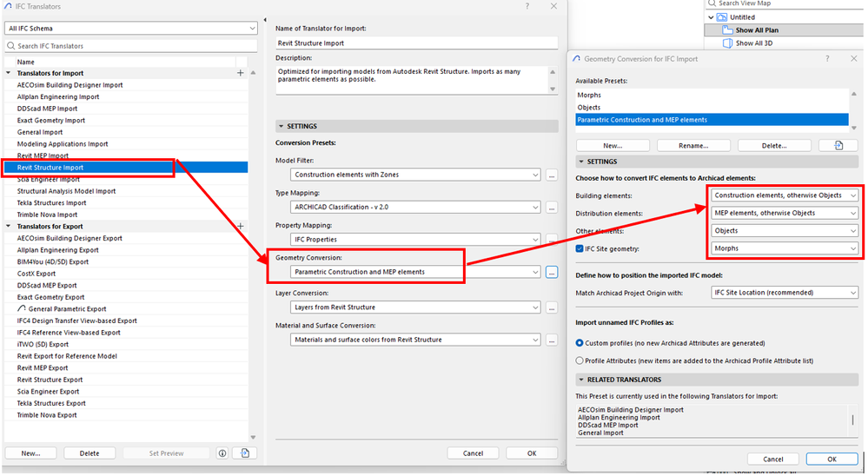The height and width of the screenshot is (476, 868).
Task: Open Model Filter ellipsis settings button
Action: click(552, 175)
